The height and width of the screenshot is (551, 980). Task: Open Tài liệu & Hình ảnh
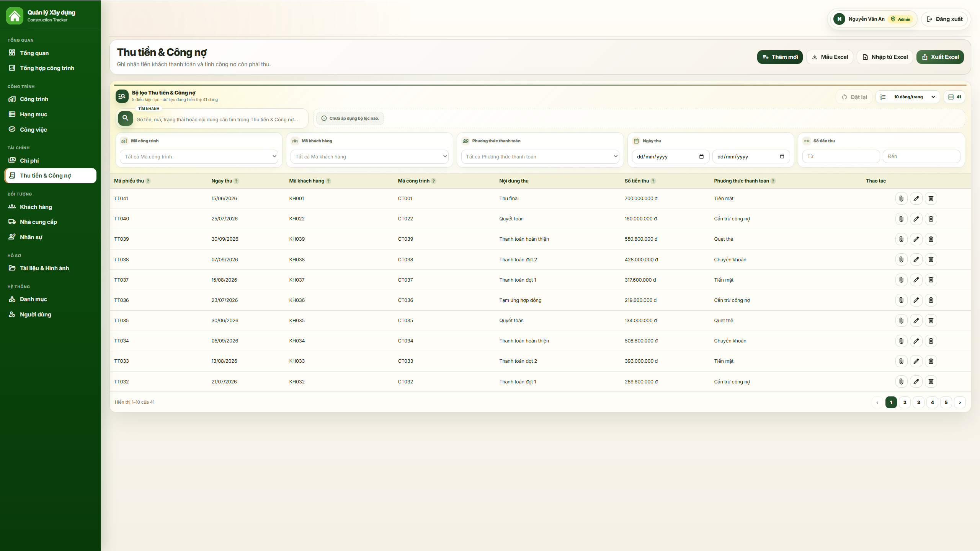[50, 268]
